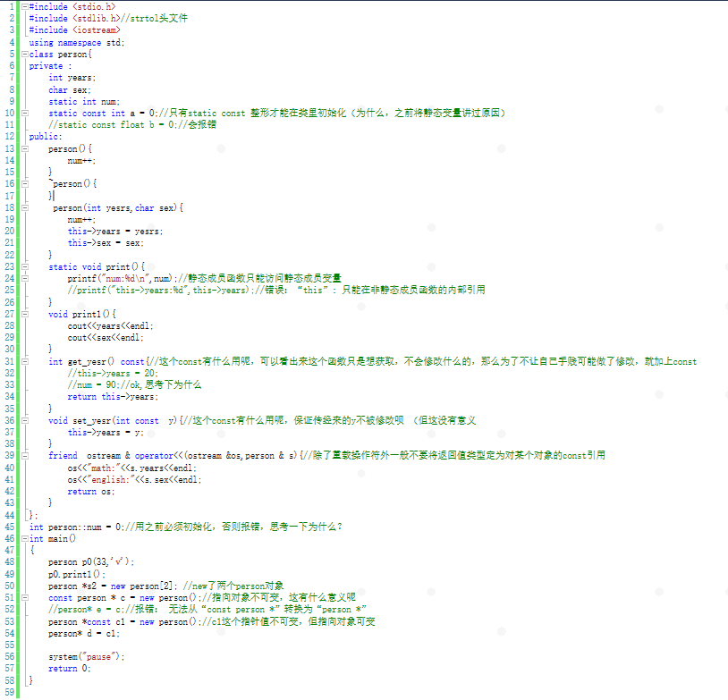
Task: Collapse the int main() function
Action: (x=25, y=538)
